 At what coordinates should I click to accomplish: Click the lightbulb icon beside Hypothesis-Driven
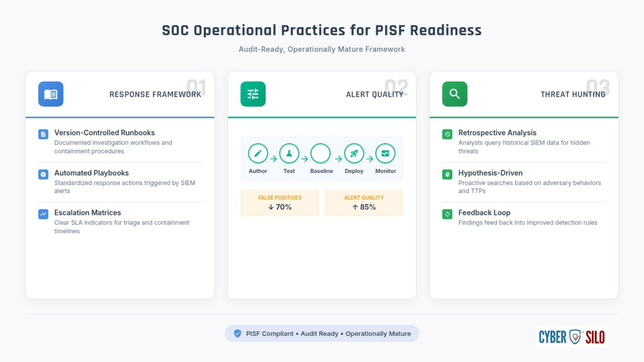447,174
